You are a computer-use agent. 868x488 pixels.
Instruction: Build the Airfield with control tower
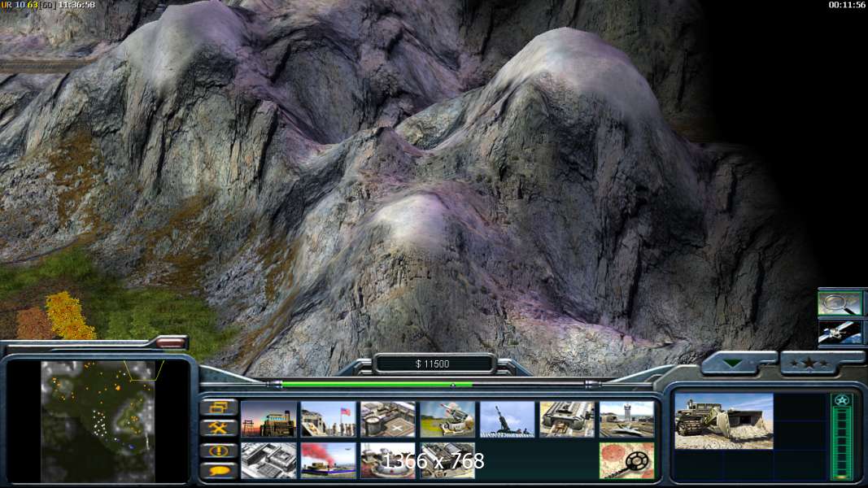tap(627, 420)
